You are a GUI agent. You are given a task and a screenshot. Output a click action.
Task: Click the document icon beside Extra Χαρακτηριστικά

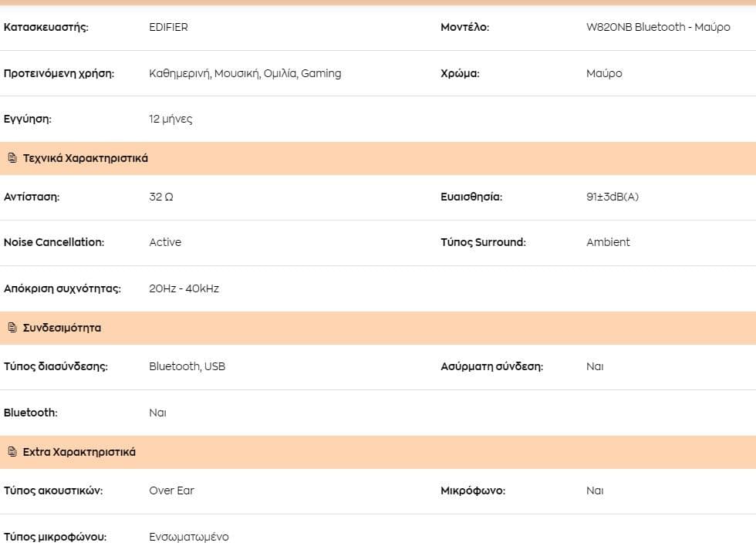(x=12, y=452)
